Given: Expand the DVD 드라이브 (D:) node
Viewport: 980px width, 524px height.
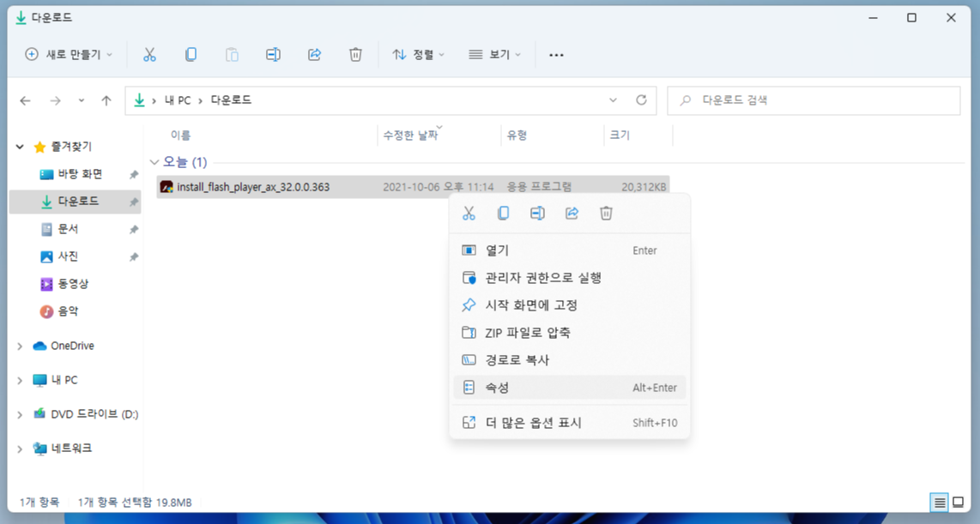Looking at the screenshot, I should pyautogui.click(x=20, y=415).
